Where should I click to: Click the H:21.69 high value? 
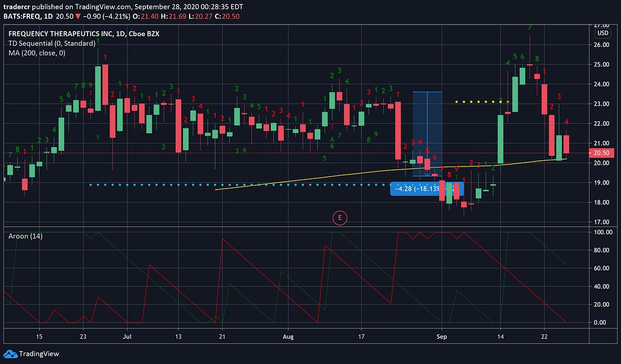(173, 16)
